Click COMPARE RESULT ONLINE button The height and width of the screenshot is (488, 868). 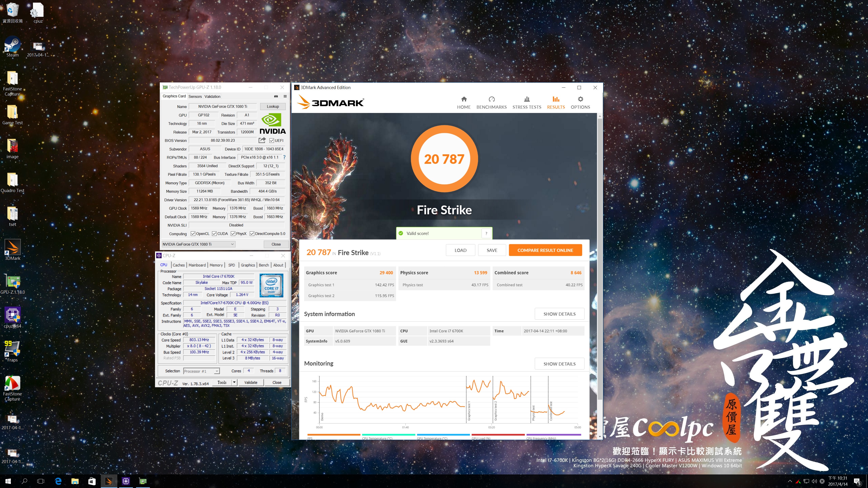[x=545, y=250]
